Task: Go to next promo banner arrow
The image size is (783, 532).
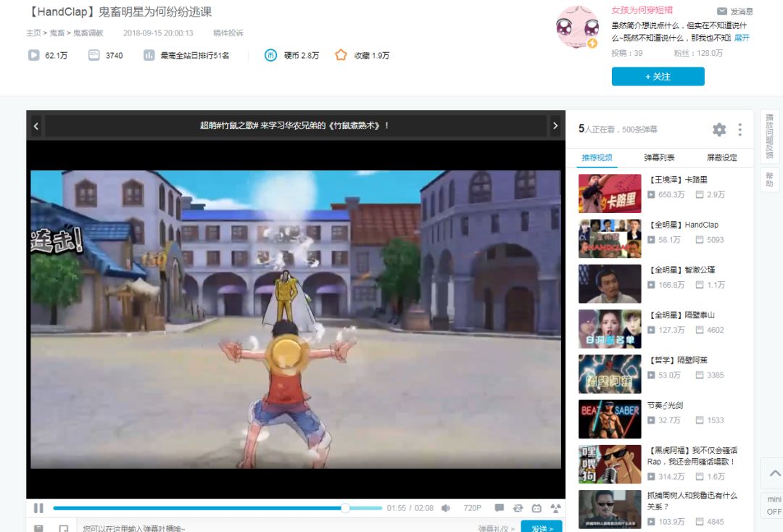Action: pyautogui.click(x=555, y=126)
